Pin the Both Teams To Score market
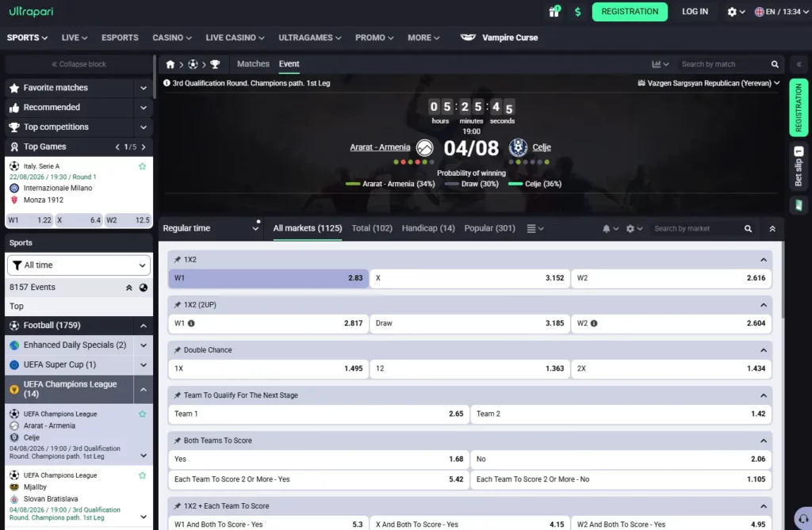The image size is (812, 530). pos(177,440)
